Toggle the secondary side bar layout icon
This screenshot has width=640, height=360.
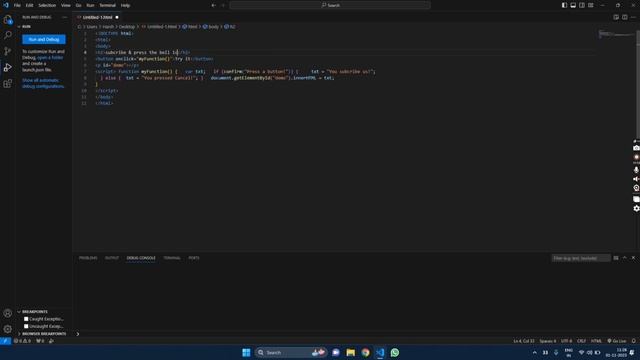pyautogui.click(x=582, y=5)
